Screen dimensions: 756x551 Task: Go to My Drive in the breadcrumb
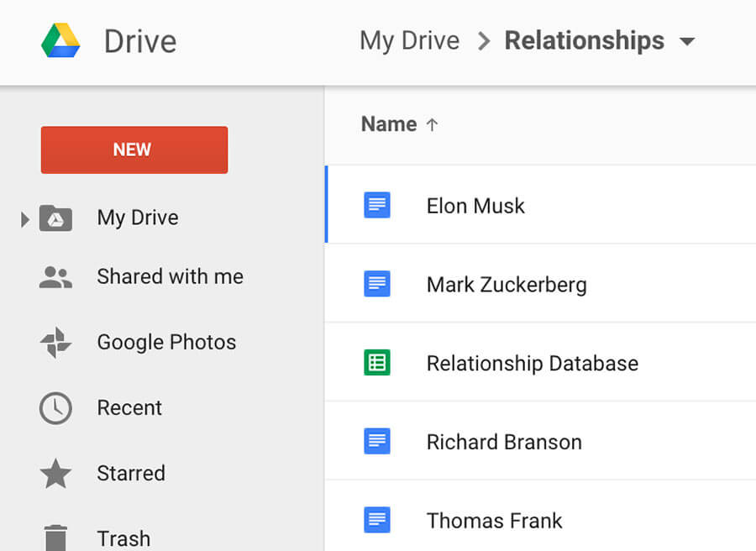pyautogui.click(x=409, y=40)
